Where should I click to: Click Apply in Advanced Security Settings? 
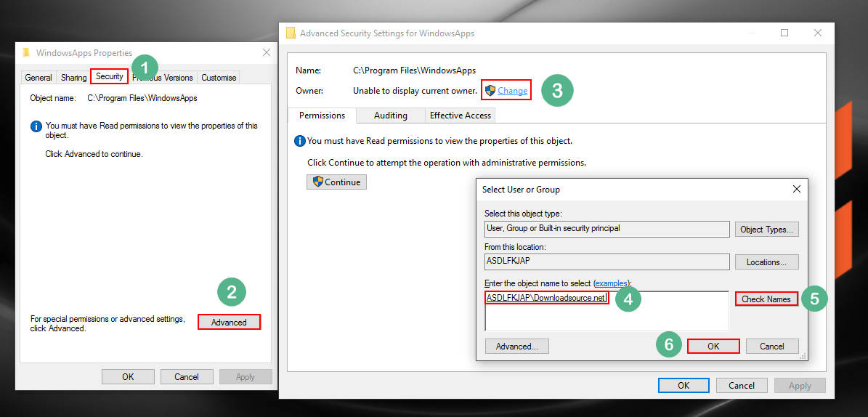[800, 386]
